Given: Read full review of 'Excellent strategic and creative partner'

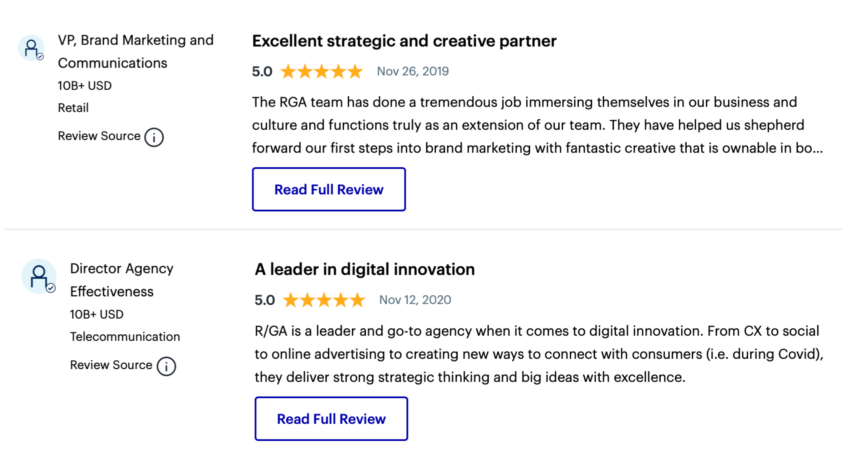Looking at the screenshot, I should tap(329, 190).
